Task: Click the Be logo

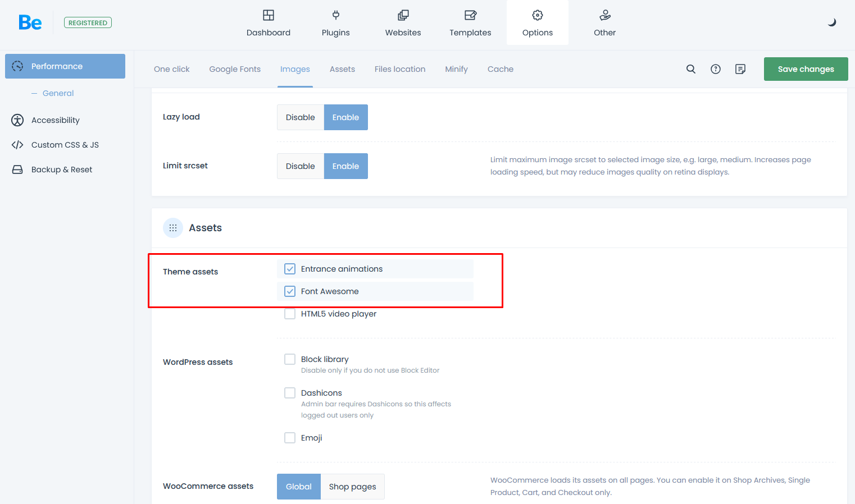Action: [x=30, y=22]
